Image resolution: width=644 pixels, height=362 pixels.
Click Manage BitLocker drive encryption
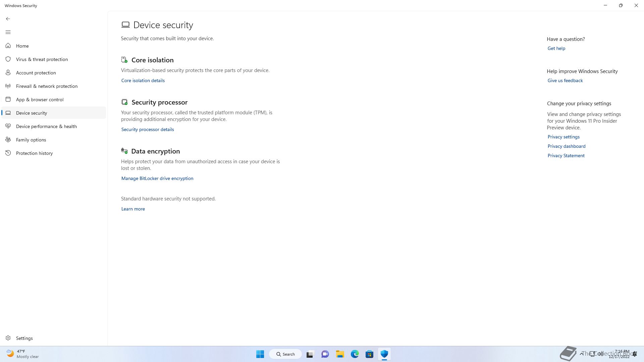[x=157, y=178]
